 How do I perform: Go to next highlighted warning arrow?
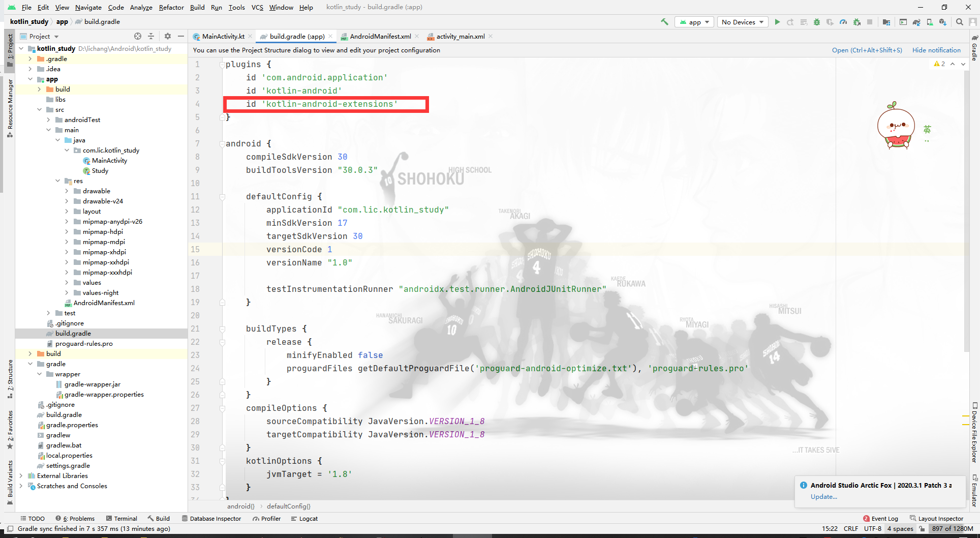tap(963, 64)
